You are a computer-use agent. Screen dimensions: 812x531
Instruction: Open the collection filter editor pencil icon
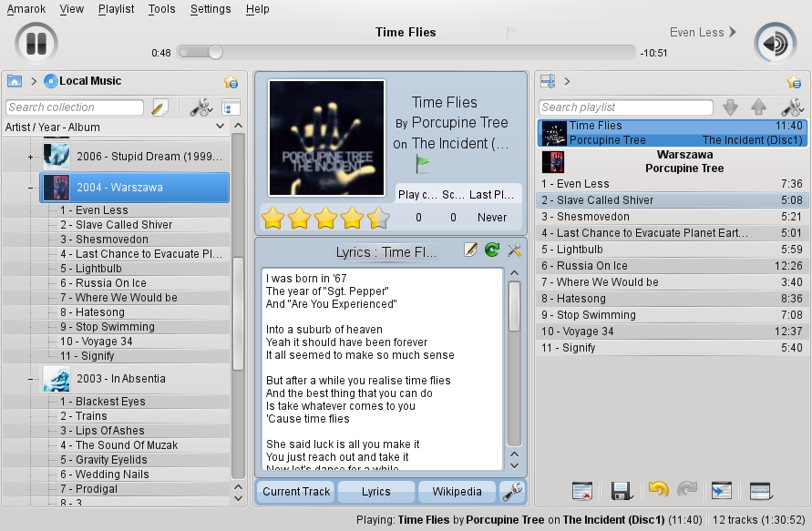tap(159, 107)
